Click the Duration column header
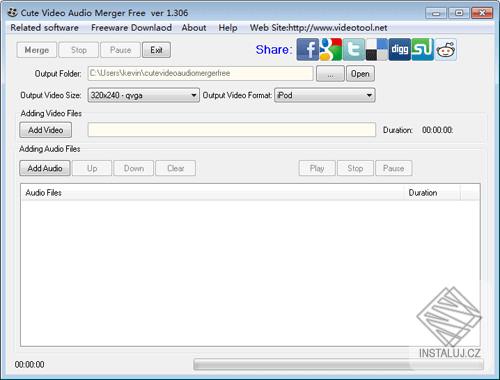This screenshot has width=500, height=380. pos(432,193)
